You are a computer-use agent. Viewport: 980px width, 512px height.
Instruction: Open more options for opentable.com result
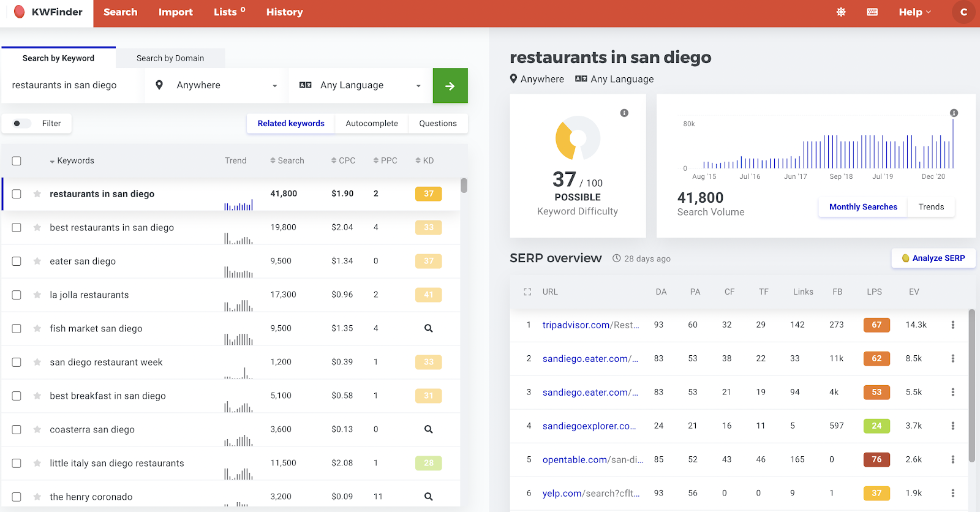(x=952, y=459)
